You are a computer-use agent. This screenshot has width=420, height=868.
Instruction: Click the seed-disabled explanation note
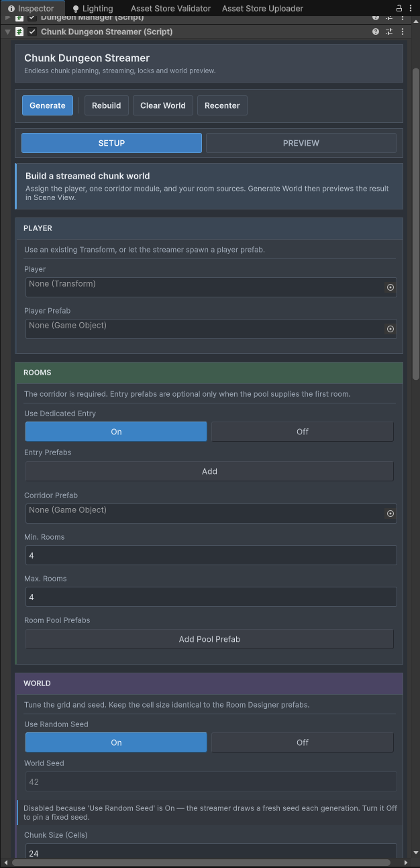[x=210, y=813]
